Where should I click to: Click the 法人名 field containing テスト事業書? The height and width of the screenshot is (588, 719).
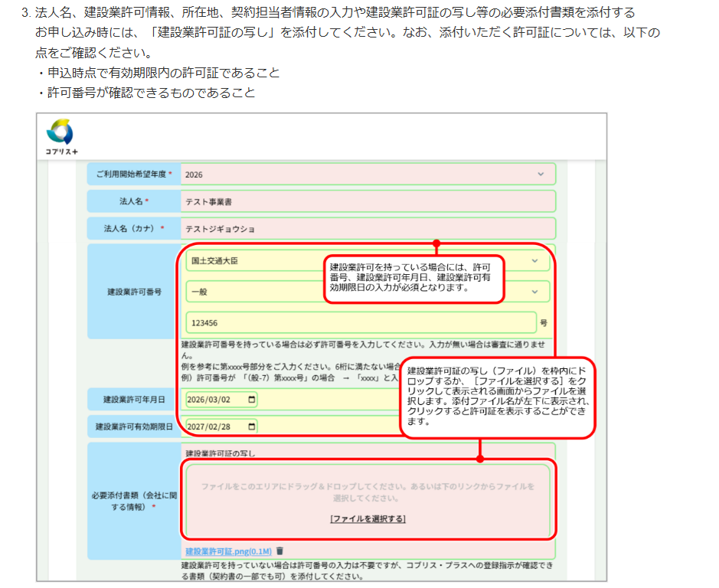click(x=368, y=201)
